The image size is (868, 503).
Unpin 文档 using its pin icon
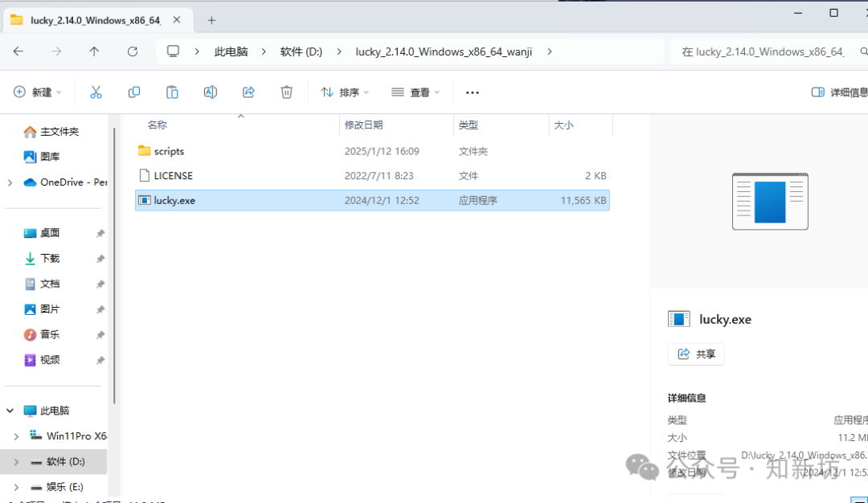[x=100, y=284]
